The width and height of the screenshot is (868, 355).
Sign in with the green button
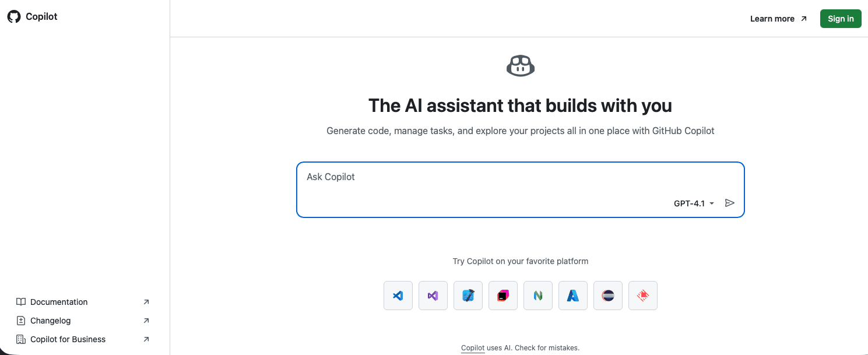pyautogui.click(x=841, y=18)
